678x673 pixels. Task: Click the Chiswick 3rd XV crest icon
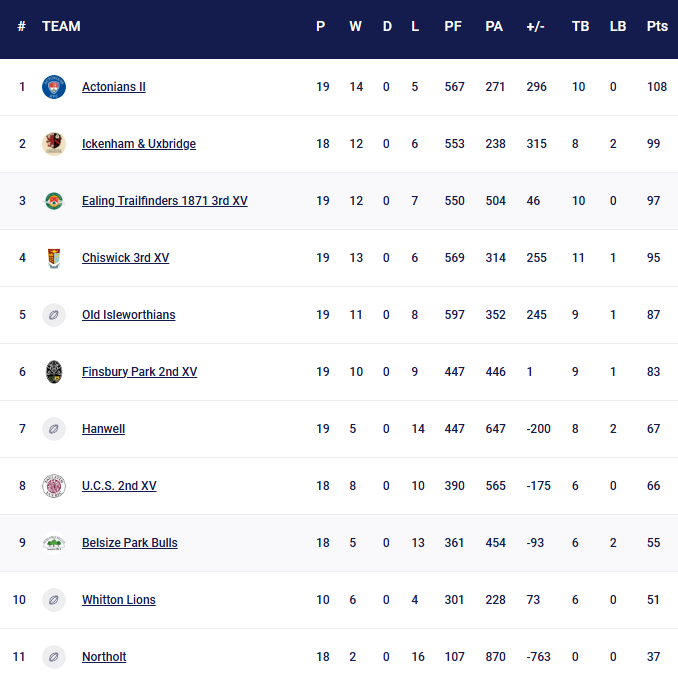tap(54, 258)
